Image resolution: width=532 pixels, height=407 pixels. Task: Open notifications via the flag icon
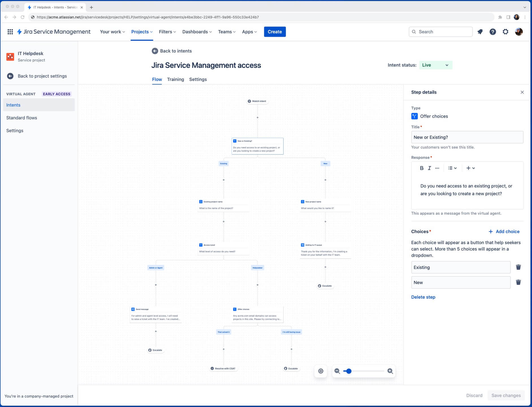coord(480,32)
